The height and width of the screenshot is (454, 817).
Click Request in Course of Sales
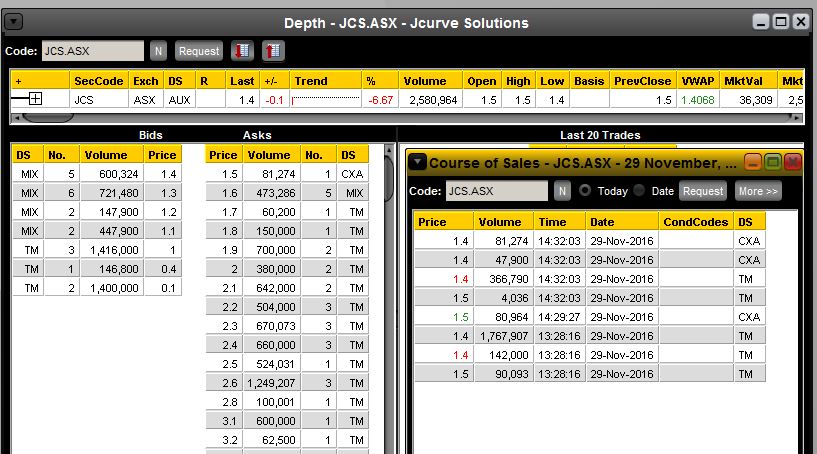[x=703, y=191]
